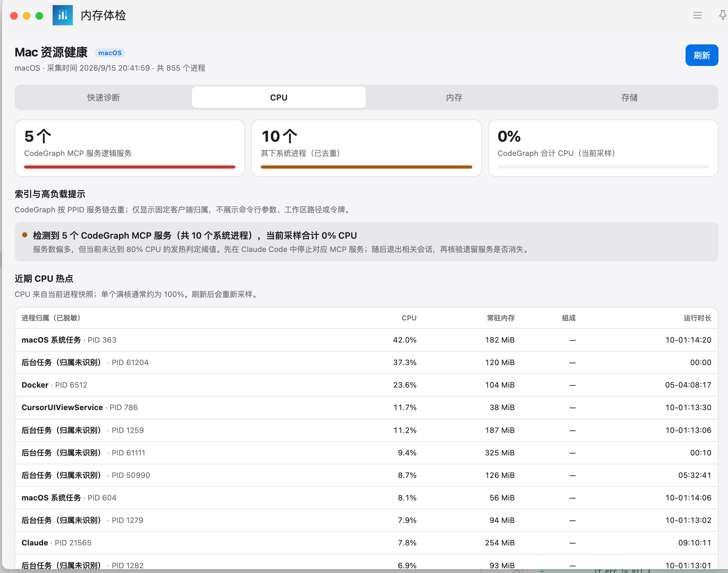Select the "10 个" system processes card
The width and height of the screenshot is (728, 573).
pos(366,148)
